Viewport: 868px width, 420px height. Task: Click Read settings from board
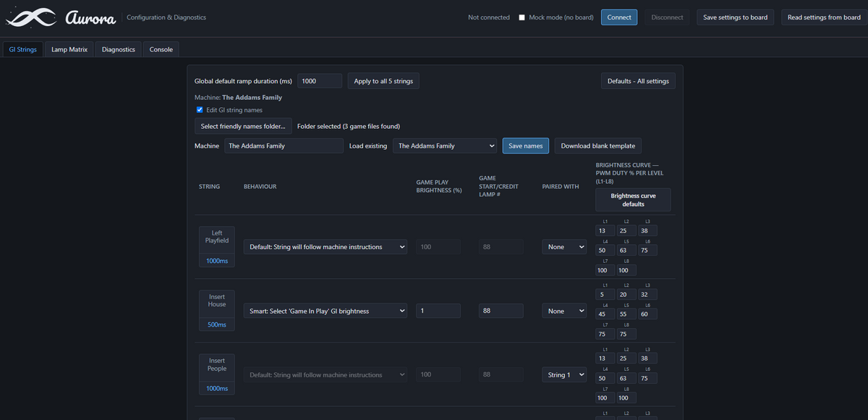(x=824, y=17)
